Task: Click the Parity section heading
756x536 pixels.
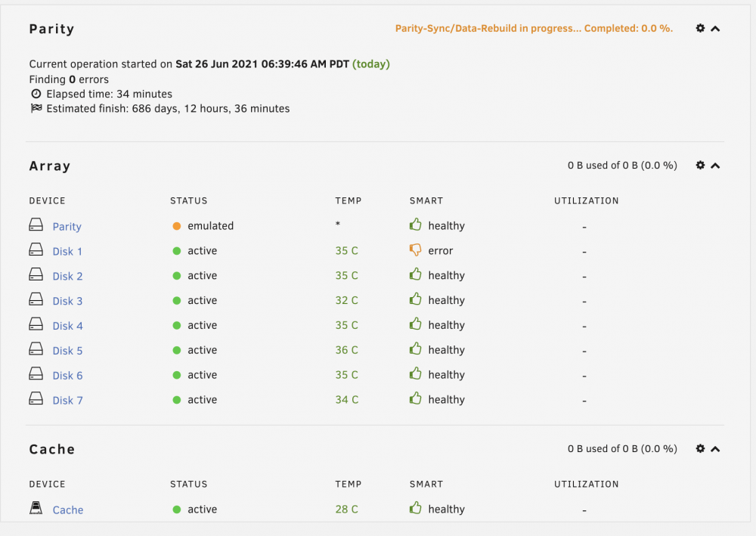Action: coord(51,29)
